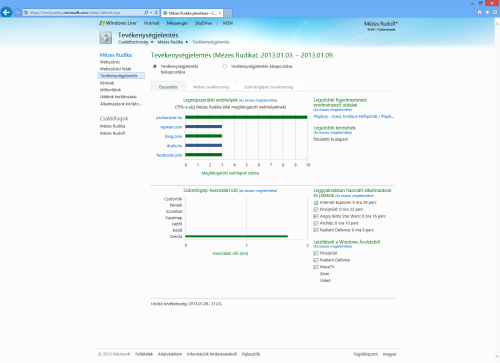Click the refresh icon in address bar
This screenshot has width=500, height=363.
(x=156, y=12)
